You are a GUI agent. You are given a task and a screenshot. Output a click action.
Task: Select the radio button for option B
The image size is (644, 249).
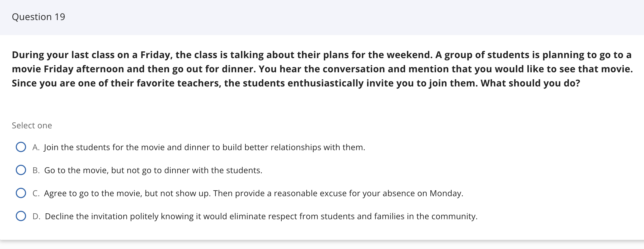(x=21, y=170)
